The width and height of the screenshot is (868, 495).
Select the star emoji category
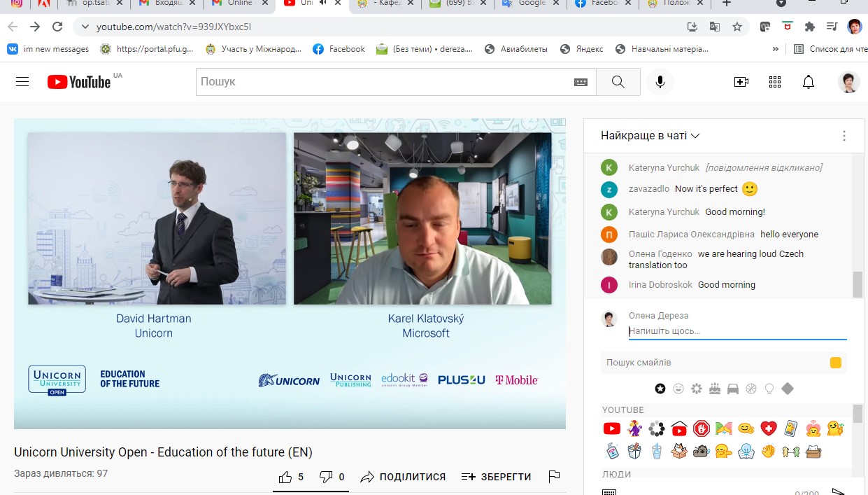[x=660, y=389]
